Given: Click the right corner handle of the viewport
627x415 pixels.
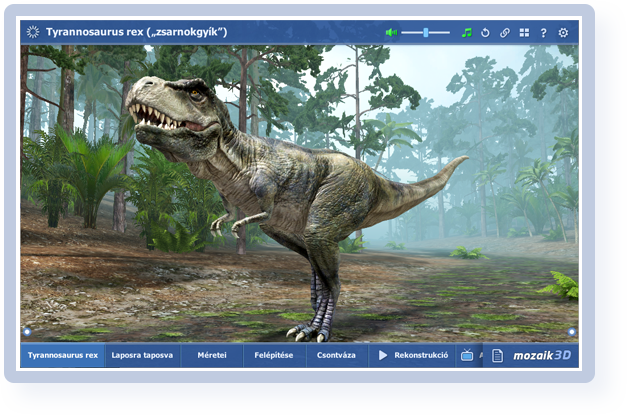Looking at the screenshot, I should 572,331.
